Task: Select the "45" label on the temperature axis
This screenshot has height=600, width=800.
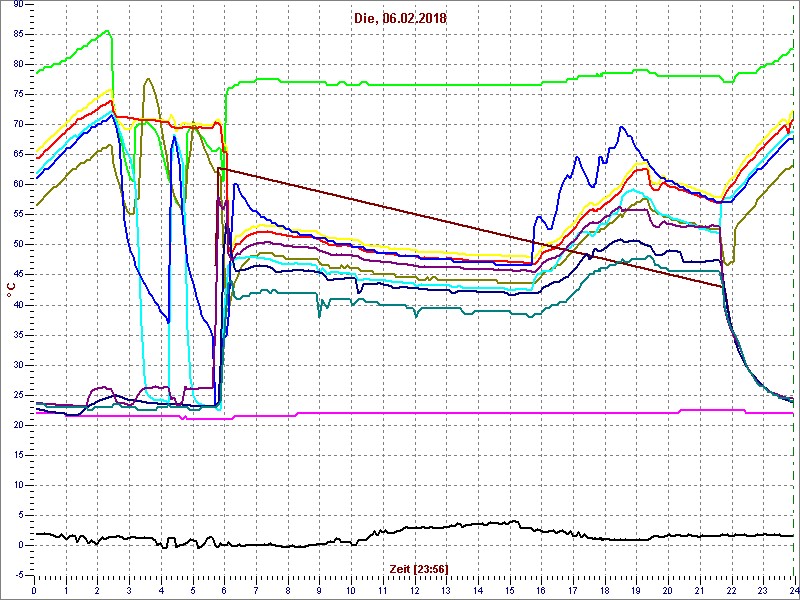Action: pyautogui.click(x=19, y=275)
